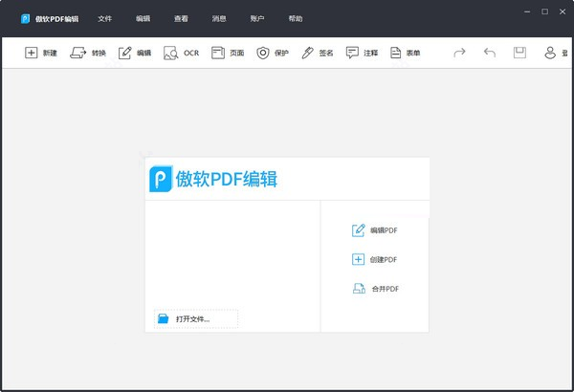Choose 合并PDF to merge files
This screenshot has height=392, width=574.
click(375, 289)
